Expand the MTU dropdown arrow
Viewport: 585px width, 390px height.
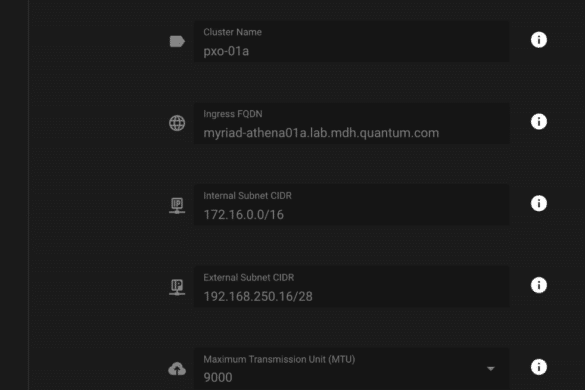tap(491, 369)
